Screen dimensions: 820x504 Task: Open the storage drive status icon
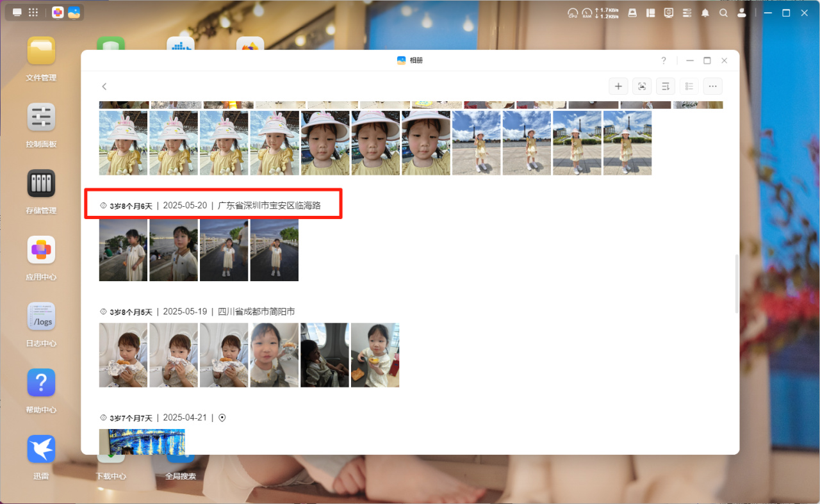click(x=632, y=13)
